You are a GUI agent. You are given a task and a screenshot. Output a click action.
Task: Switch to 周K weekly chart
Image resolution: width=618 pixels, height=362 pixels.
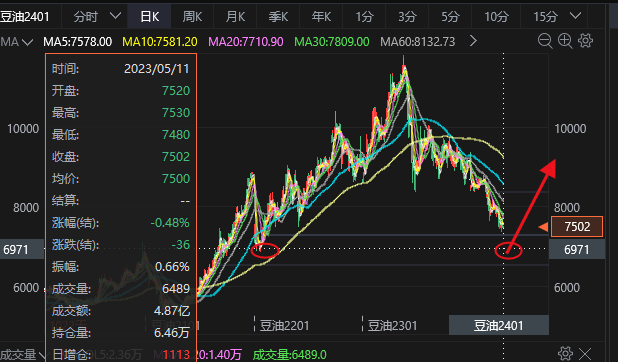click(x=192, y=17)
